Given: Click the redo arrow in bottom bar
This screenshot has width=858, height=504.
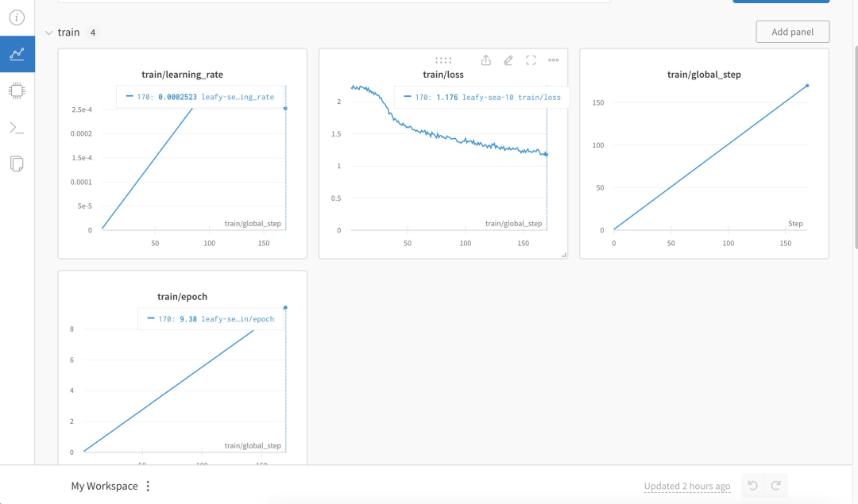Looking at the screenshot, I should coord(776,486).
